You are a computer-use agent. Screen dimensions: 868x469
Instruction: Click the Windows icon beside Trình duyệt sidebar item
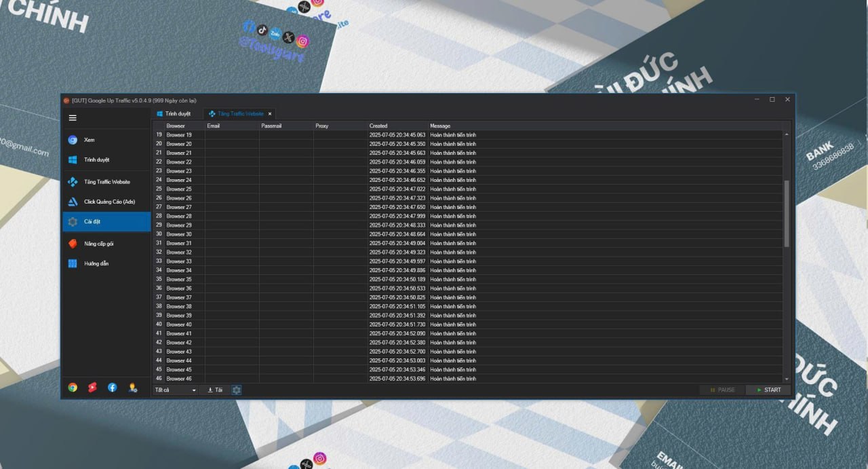pyautogui.click(x=73, y=160)
